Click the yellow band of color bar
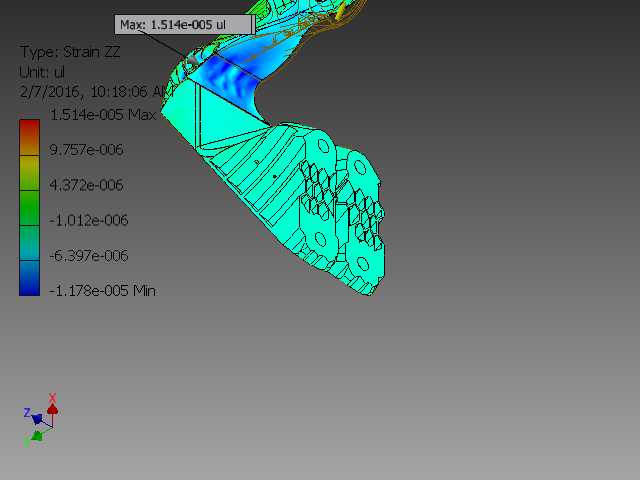This screenshot has width=640, height=480. tap(29, 173)
